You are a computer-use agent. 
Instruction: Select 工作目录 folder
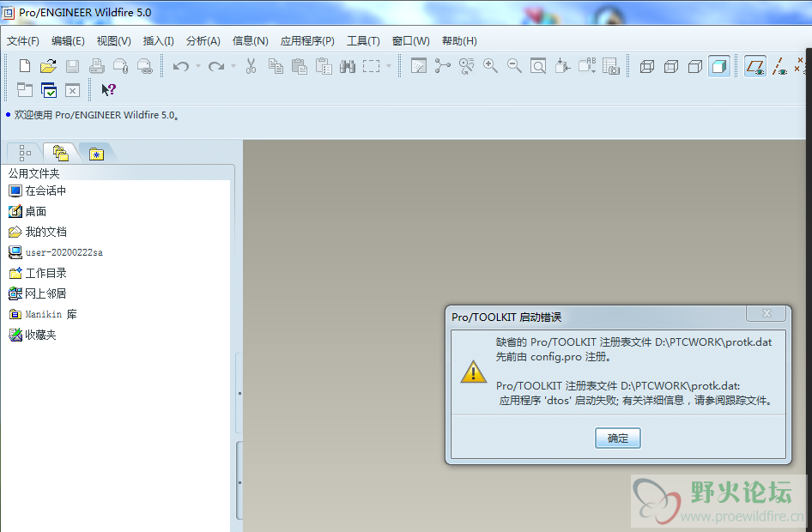click(37, 273)
